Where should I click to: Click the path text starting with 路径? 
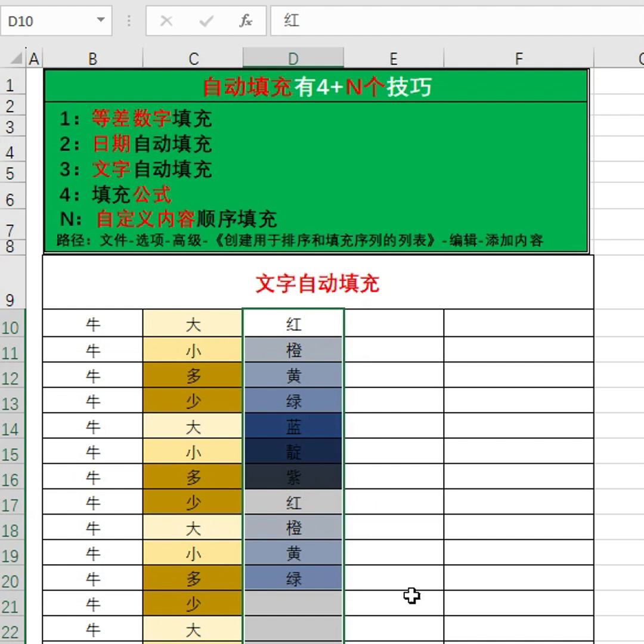pyautogui.click(x=300, y=240)
